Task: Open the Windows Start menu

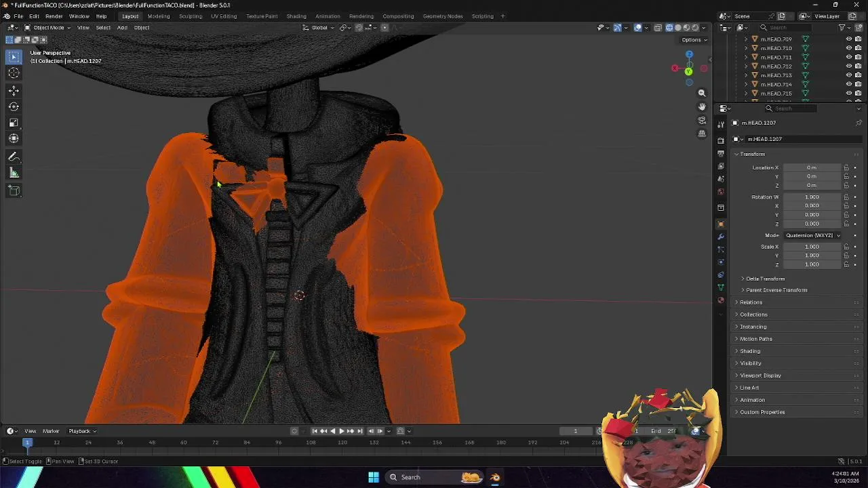Action: tap(373, 477)
